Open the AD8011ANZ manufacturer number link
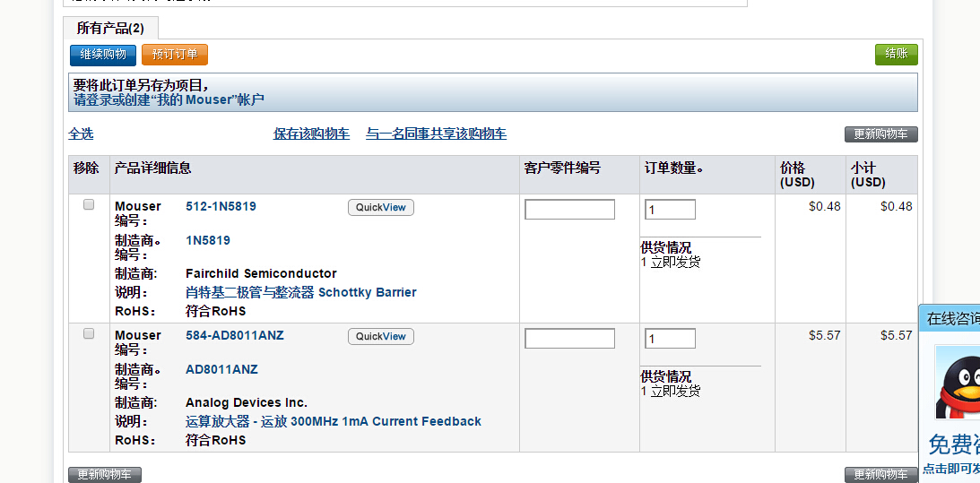Screen dimensions: 980x483 point(221,369)
